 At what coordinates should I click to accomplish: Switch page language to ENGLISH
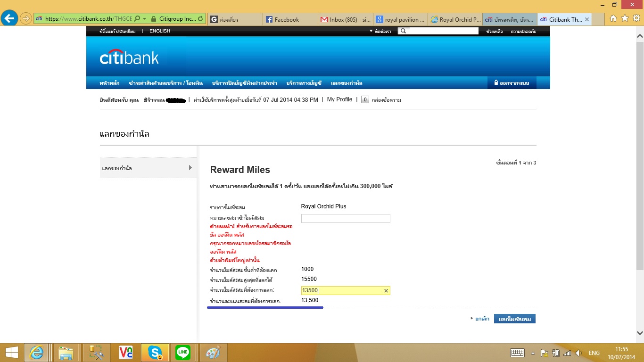(160, 31)
